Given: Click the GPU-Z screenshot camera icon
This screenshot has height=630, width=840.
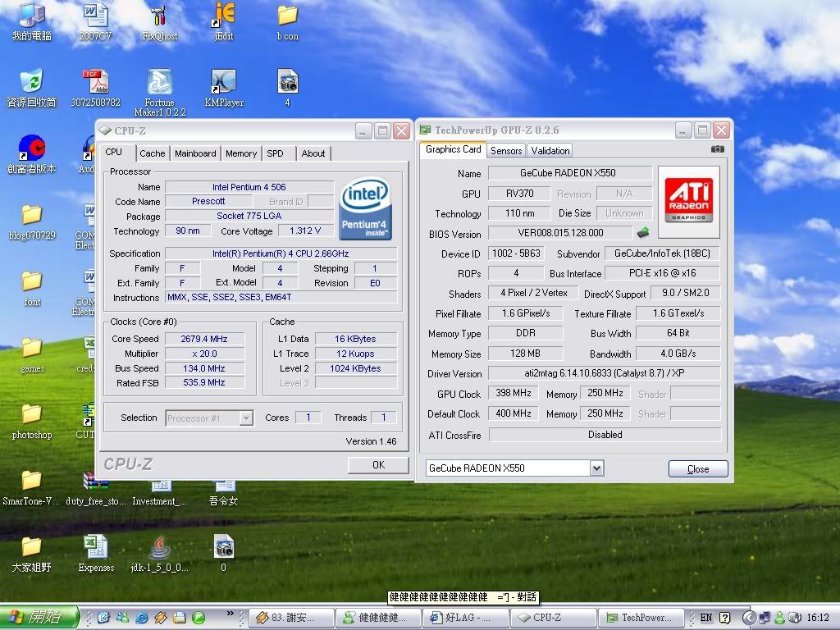Looking at the screenshot, I should point(718,149).
